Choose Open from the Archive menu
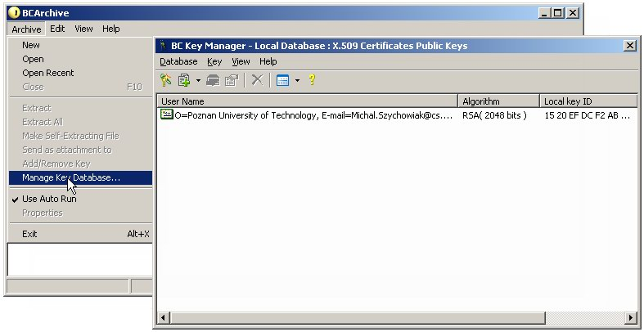This screenshot has height=332, width=644. pos(80,59)
